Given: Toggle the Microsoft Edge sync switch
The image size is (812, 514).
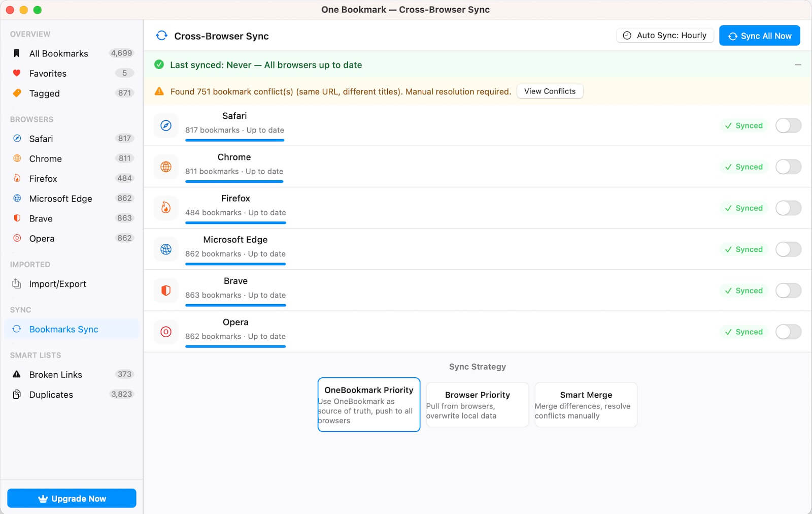Looking at the screenshot, I should pyautogui.click(x=788, y=249).
